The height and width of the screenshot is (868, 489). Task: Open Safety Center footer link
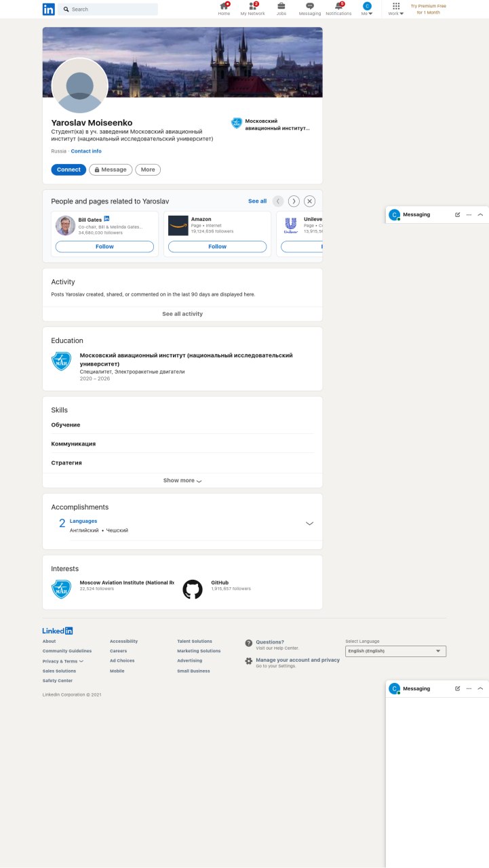(58, 680)
